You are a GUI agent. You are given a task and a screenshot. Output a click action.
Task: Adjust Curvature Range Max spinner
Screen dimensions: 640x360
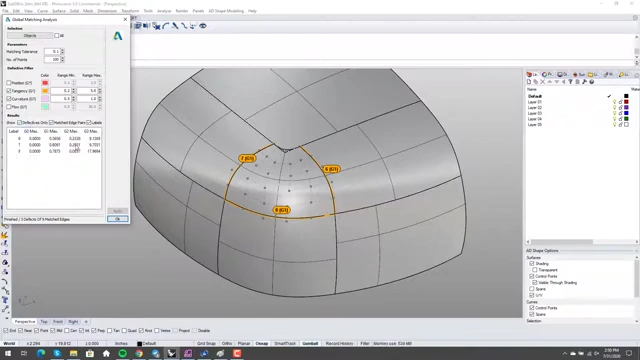[x=100, y=99]
